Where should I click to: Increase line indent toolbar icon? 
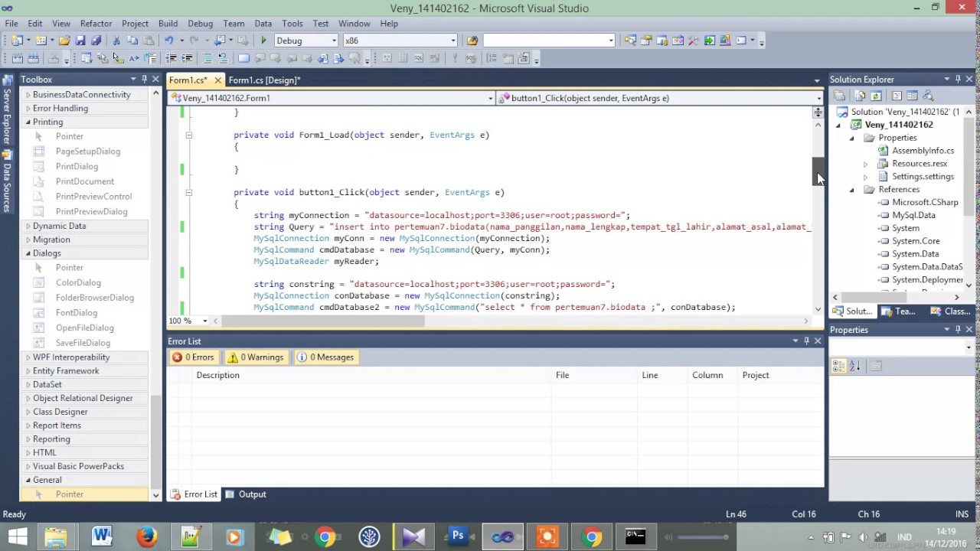186,59
